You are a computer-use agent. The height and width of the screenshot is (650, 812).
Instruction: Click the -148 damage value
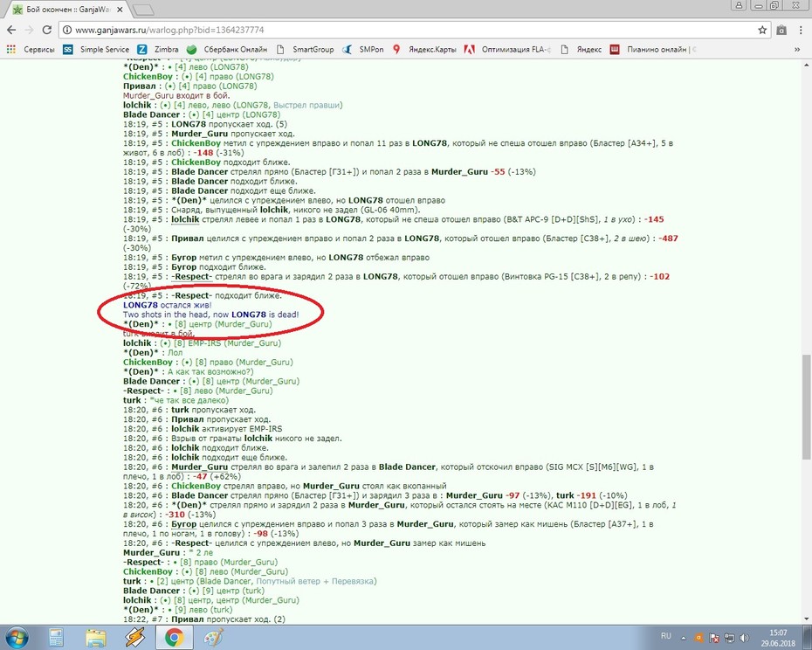click(204, 152)
